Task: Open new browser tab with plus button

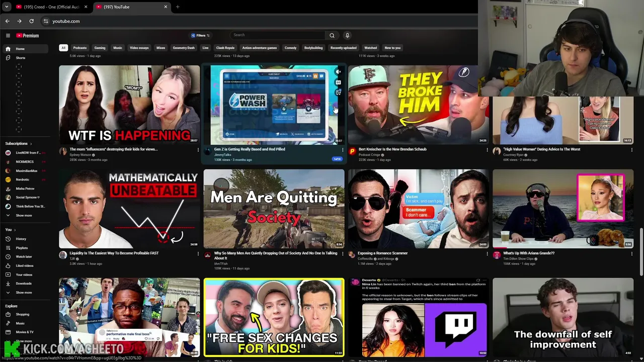Action: click(177, 7)
